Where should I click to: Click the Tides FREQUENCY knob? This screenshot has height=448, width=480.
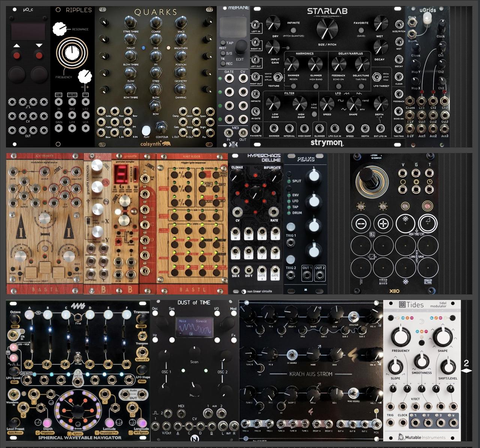[400, 336]
